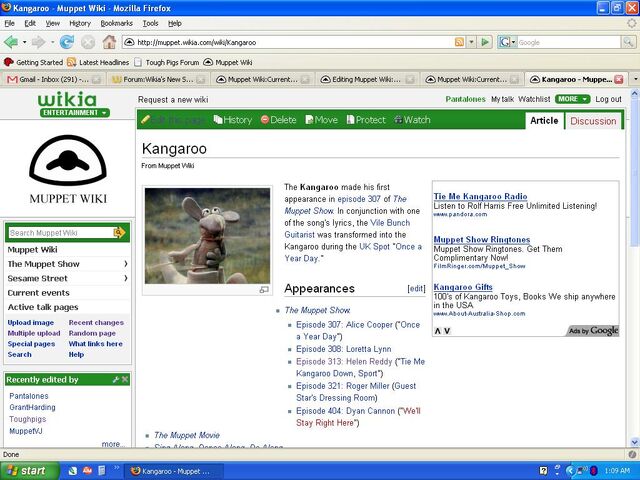Open the Entertainment dropdown under Wikia

[75, 113]
